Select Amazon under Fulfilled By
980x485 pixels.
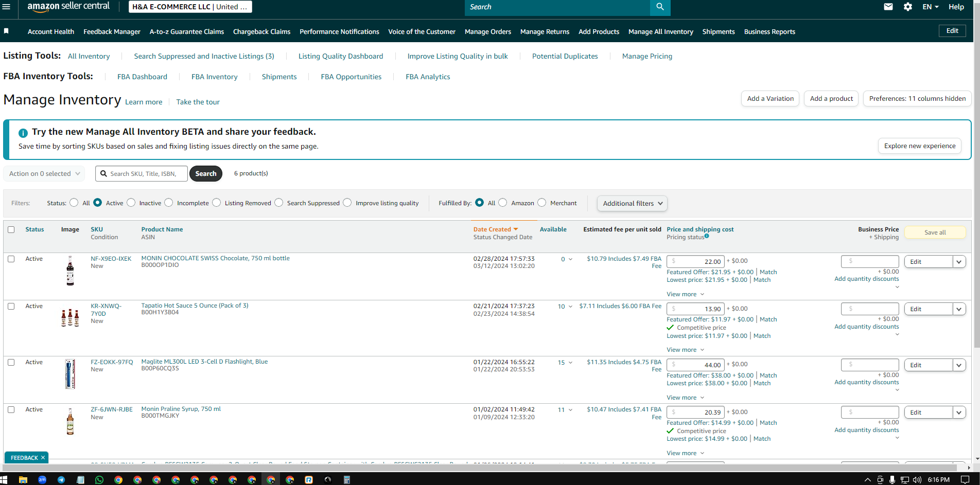click(x=503, y=203)
